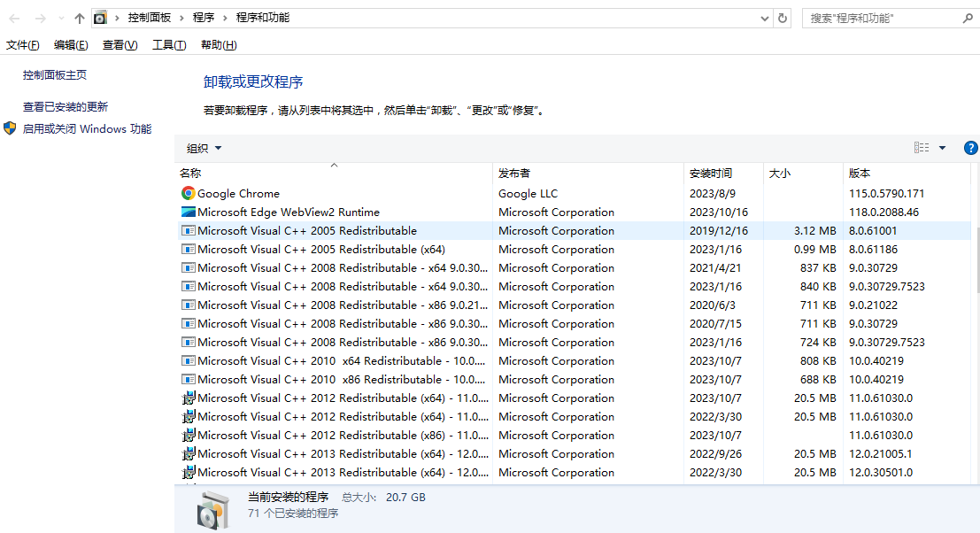980x533 pixels.
Task: Select Microsoft Visual C++ 2005 Redistributable name
Action: [307, 230]
